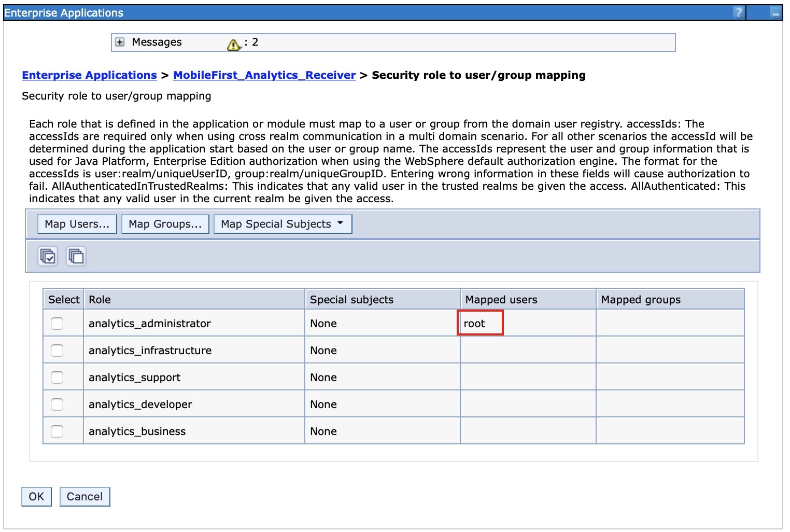790x532 pixels.
Task: Open the Map Special Subjects dropdown
Action: (283, 224)
